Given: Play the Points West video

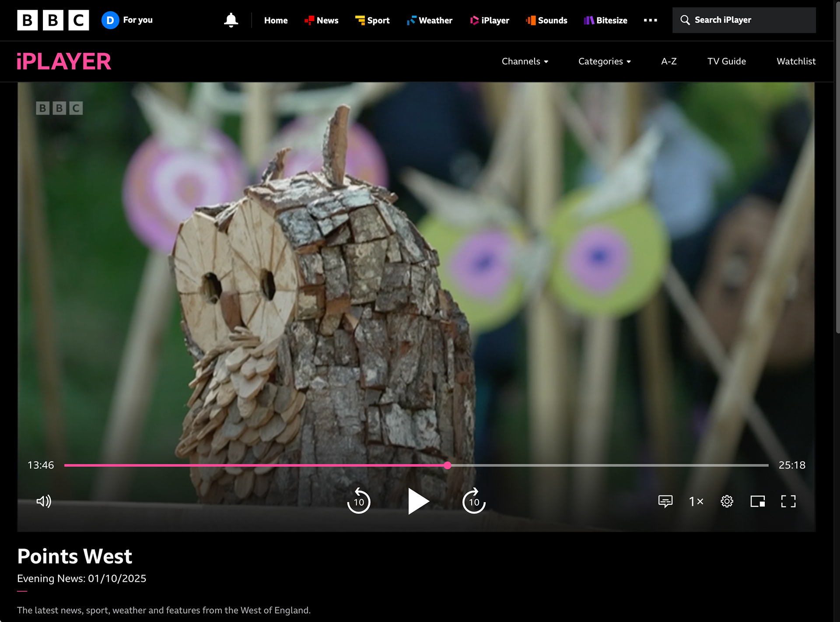Looking at the screenshot, I should click(x=418, y=501).
